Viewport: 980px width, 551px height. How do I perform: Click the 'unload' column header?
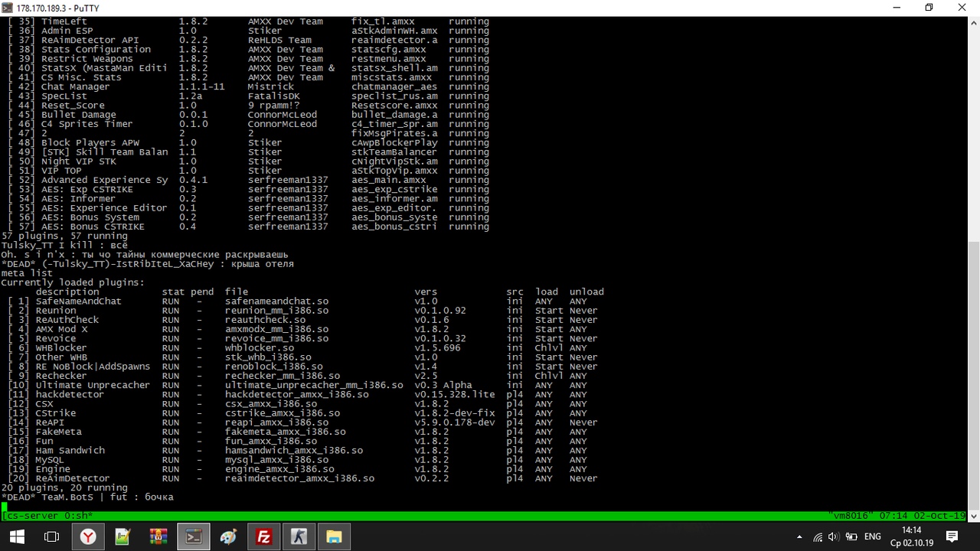586,292
